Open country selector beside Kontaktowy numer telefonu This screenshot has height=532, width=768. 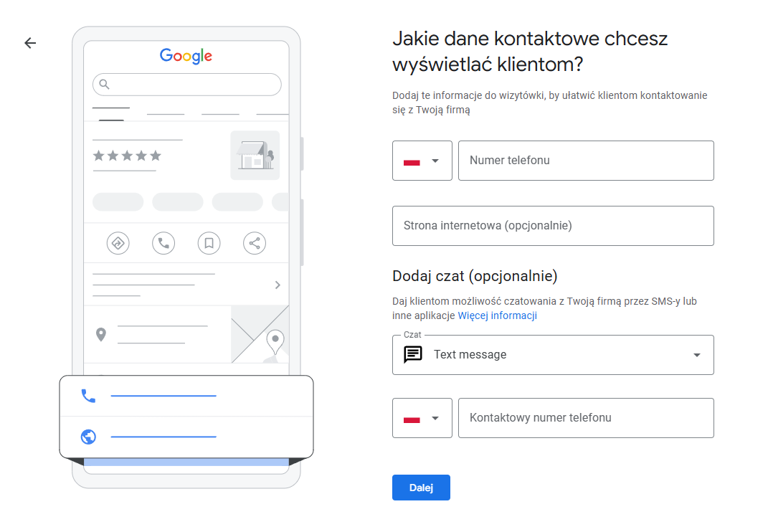[x=422, y=418]
